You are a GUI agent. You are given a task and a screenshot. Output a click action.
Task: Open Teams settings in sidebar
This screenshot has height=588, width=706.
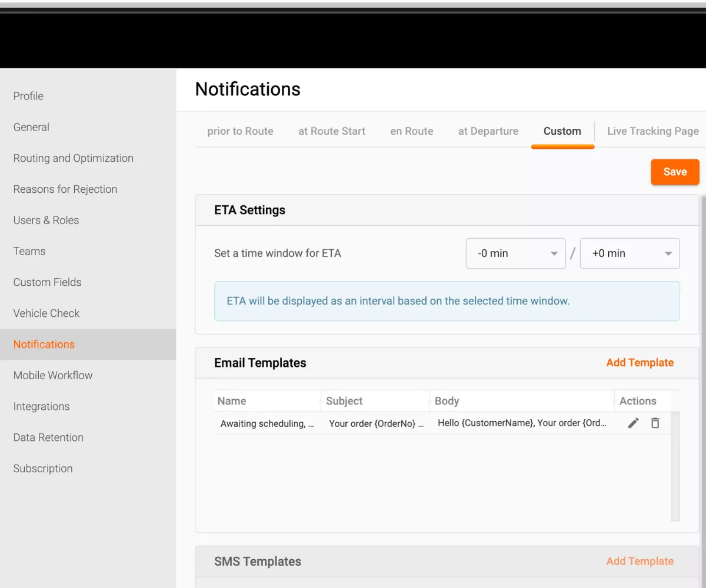coord(88,251)
